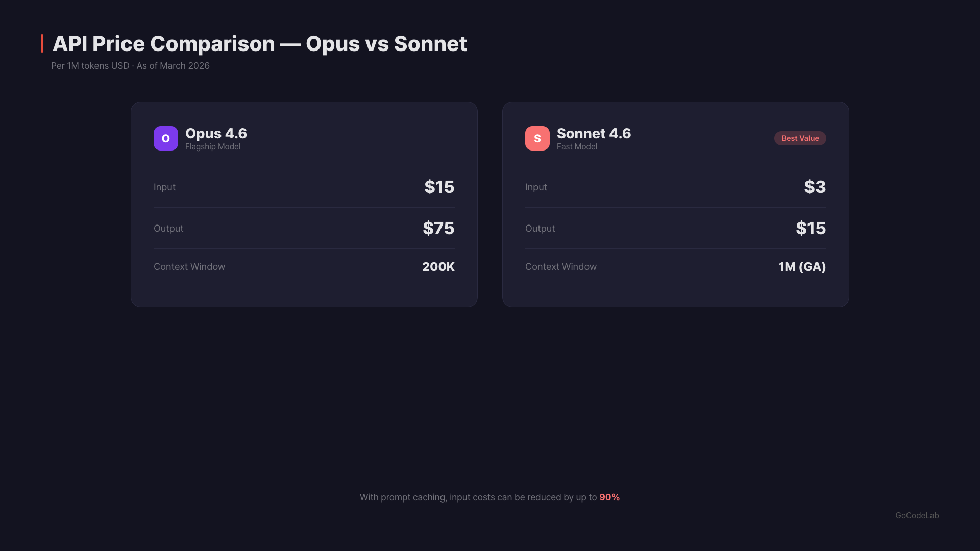This screenshot has height=551, width=980.
Task: Click the Best Value badge
Action: 800,138
